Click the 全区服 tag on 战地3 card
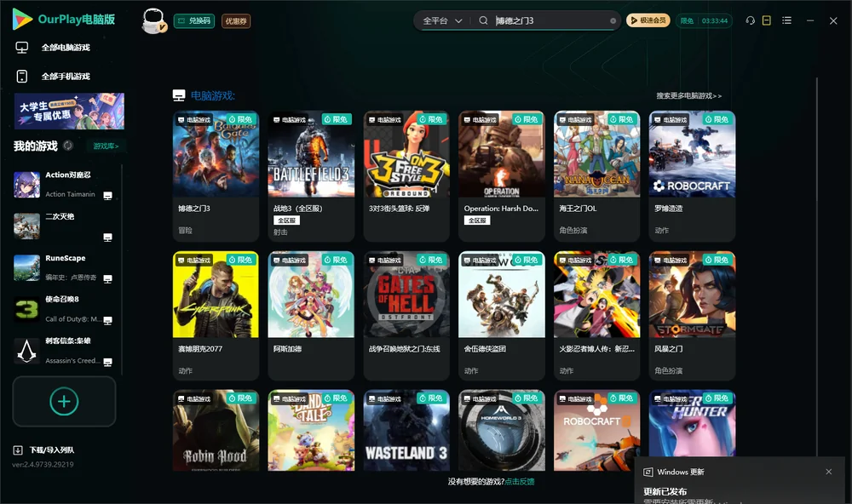Image resolution: width=852 pixels, height=504 pixels. [x=286, y=220]
